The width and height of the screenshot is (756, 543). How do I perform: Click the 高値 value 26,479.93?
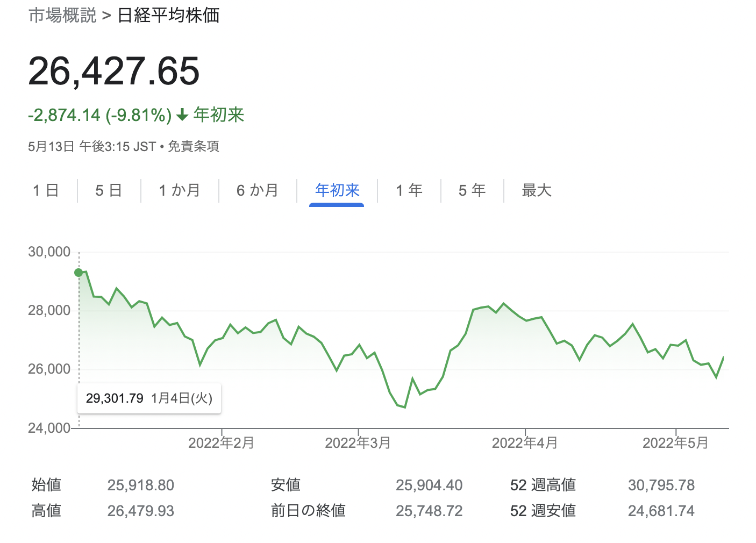[141, 511]
